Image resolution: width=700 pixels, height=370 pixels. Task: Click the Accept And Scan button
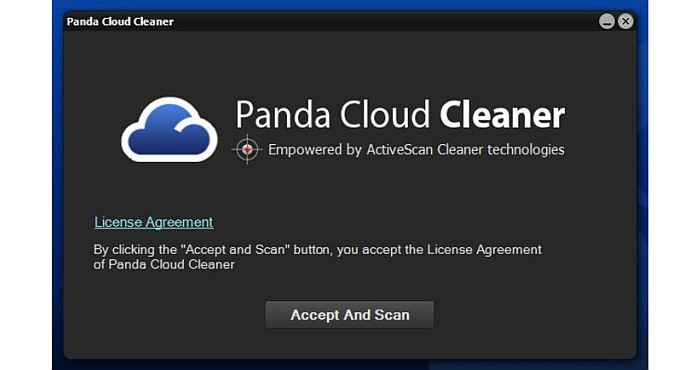350,315
